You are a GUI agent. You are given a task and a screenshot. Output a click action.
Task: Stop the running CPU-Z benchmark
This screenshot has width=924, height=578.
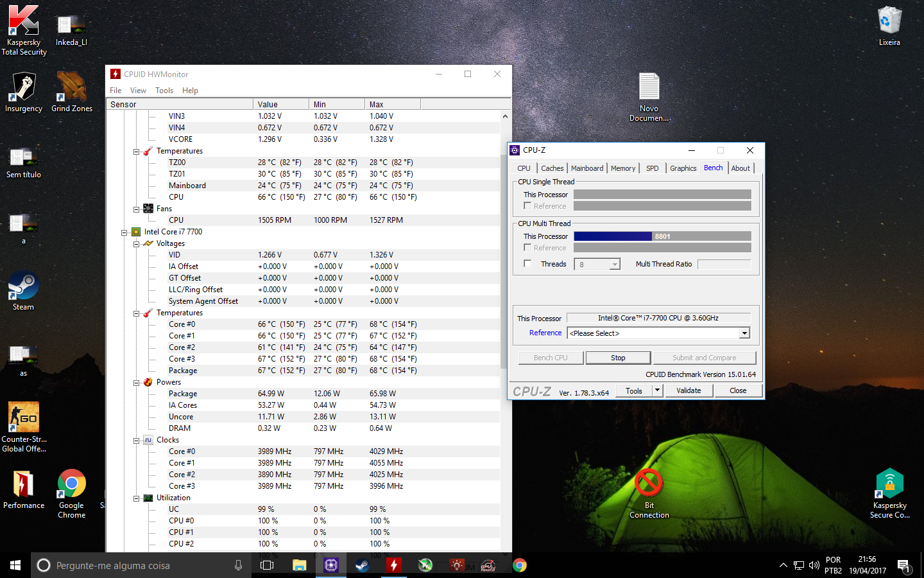618,358
